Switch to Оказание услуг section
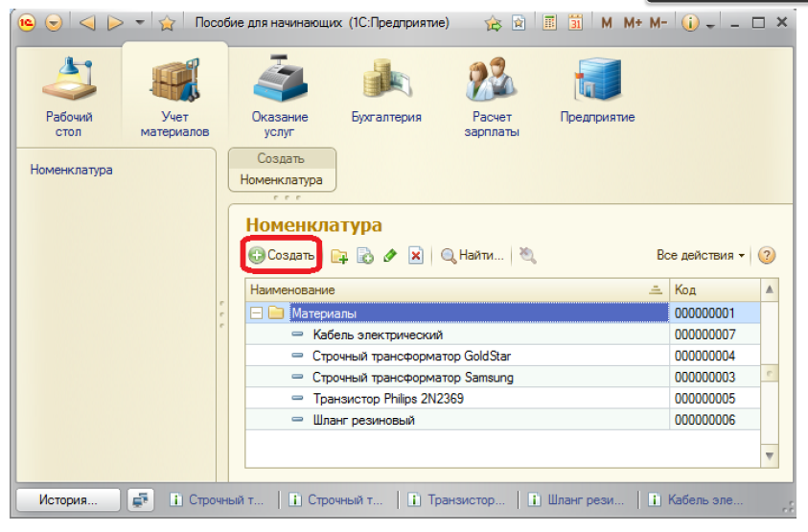Viewport: 808px width, 532px height. tap(280, 97)
